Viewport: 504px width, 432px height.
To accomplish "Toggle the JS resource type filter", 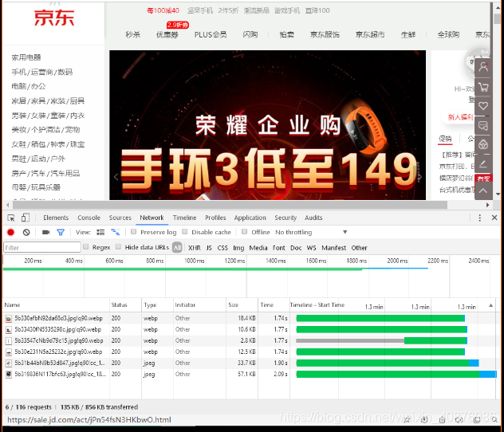I will 209,248.
